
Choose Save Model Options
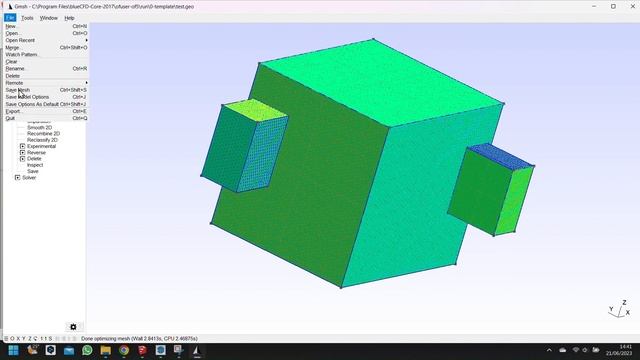click(46, 97)
